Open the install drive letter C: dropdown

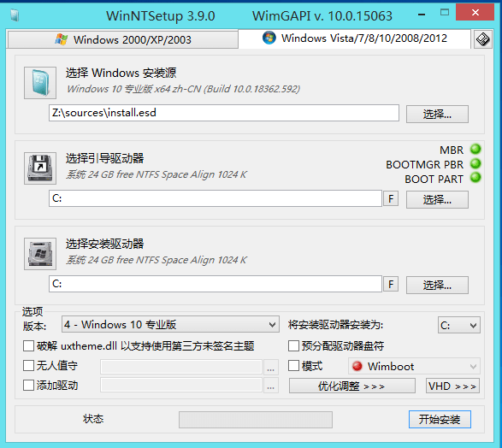click(458, 325)
